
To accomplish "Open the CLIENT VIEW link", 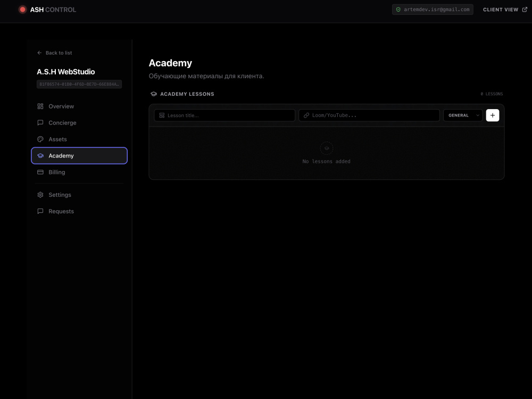I will pyautogui.click(x=505, y=10).
